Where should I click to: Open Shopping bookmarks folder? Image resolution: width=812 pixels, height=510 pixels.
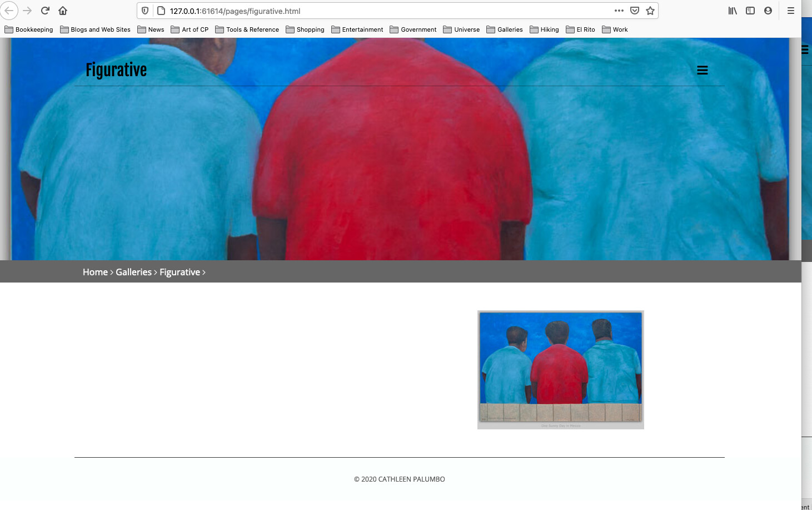tap(305, 29)
